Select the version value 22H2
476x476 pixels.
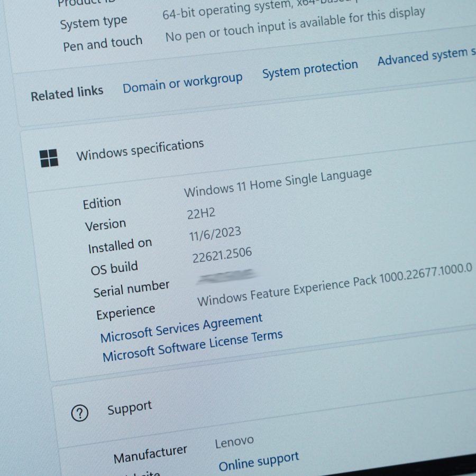coord(201,214)
